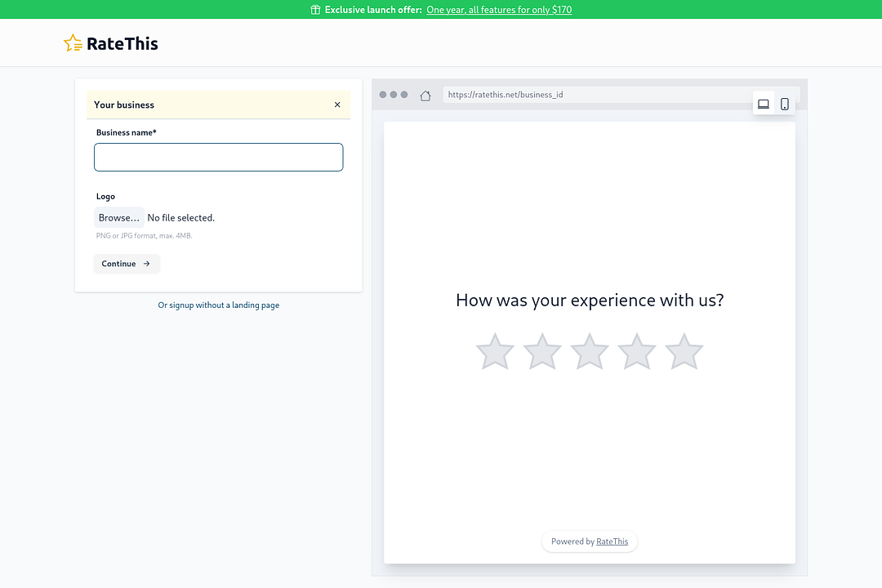Switch to mobile preview mode
882x588 pixels.
pos(785,104)
